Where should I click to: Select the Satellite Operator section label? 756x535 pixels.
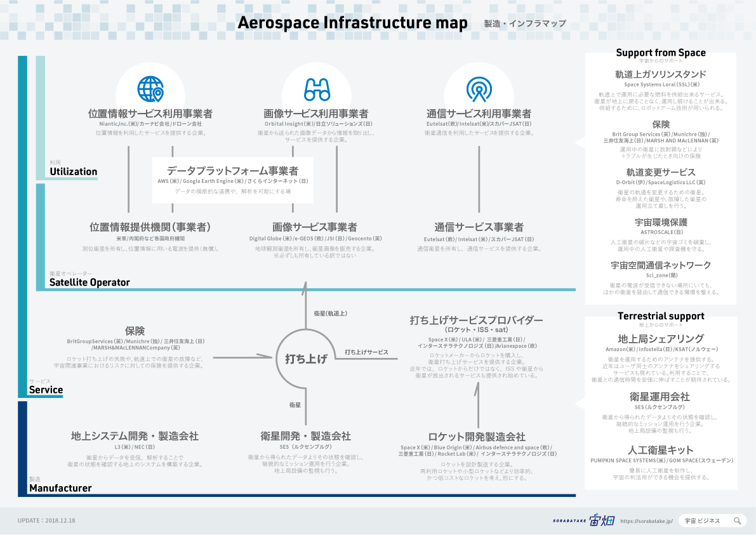click(x=90, y=282)
